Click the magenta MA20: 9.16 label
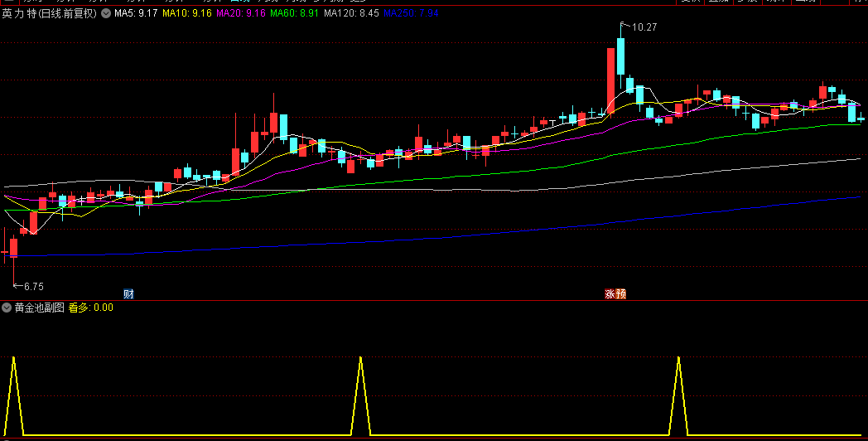Viewport: 868px width, 441px height. pyautogui.click(x=241, y=13)
